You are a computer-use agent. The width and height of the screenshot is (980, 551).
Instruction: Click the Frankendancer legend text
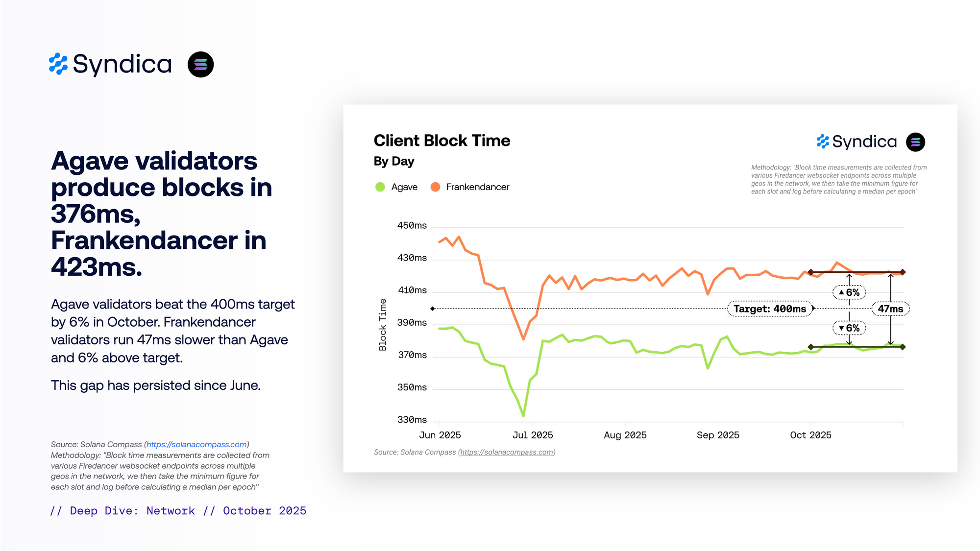point(477,187)
